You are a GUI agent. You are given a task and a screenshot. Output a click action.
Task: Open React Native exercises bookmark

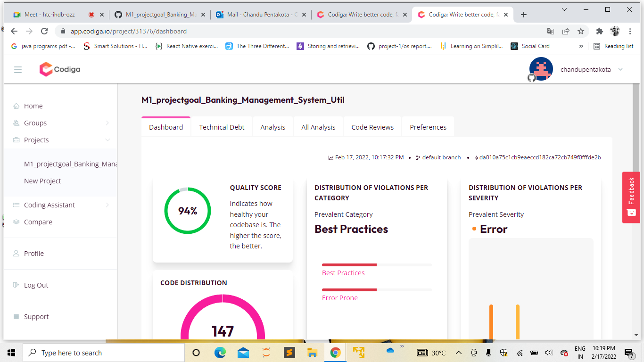(x=187, y=46)
